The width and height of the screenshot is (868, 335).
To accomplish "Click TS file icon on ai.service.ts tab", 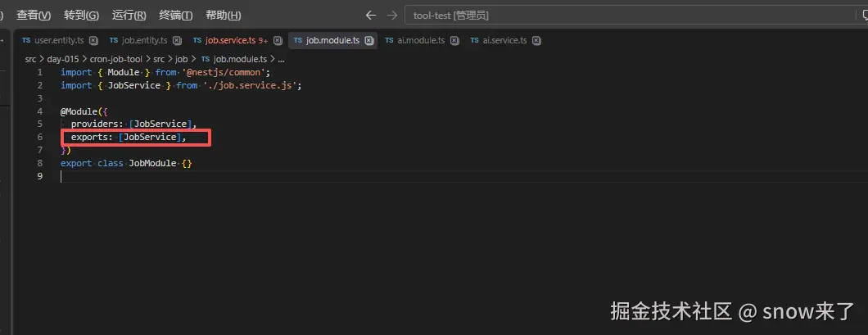I will [474, 40].
